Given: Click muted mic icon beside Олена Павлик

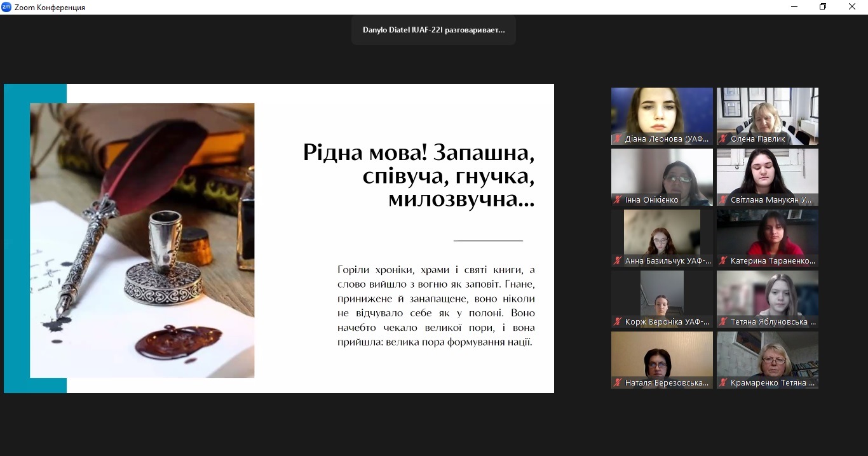Looking at the screenshot, I should tap(722, 139).
